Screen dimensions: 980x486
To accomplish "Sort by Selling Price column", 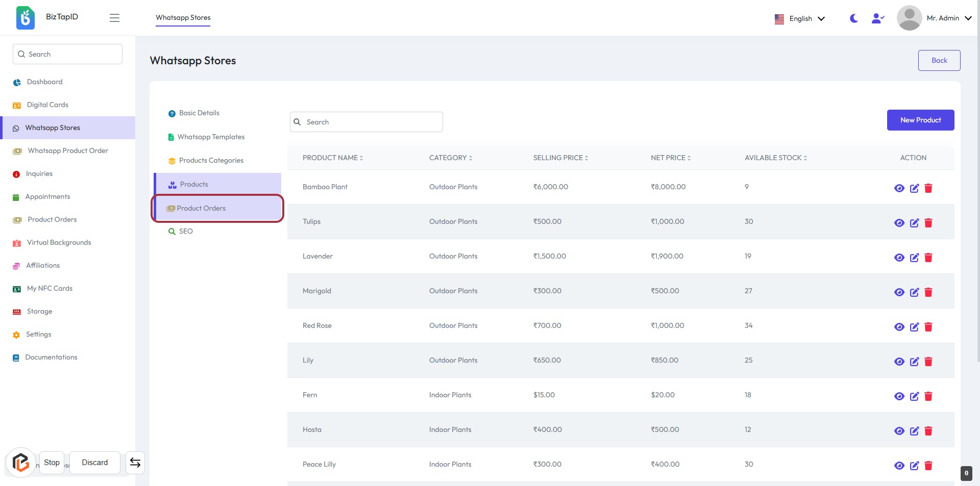I will click(x=560, y=158).
